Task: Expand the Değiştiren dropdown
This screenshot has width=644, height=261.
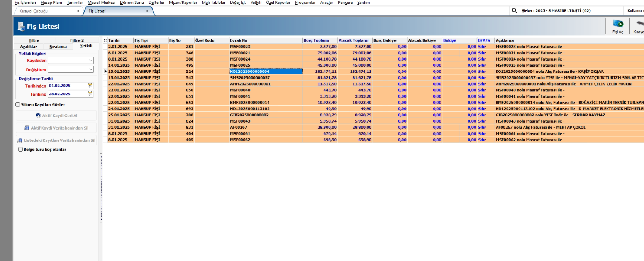Action: 91,69
